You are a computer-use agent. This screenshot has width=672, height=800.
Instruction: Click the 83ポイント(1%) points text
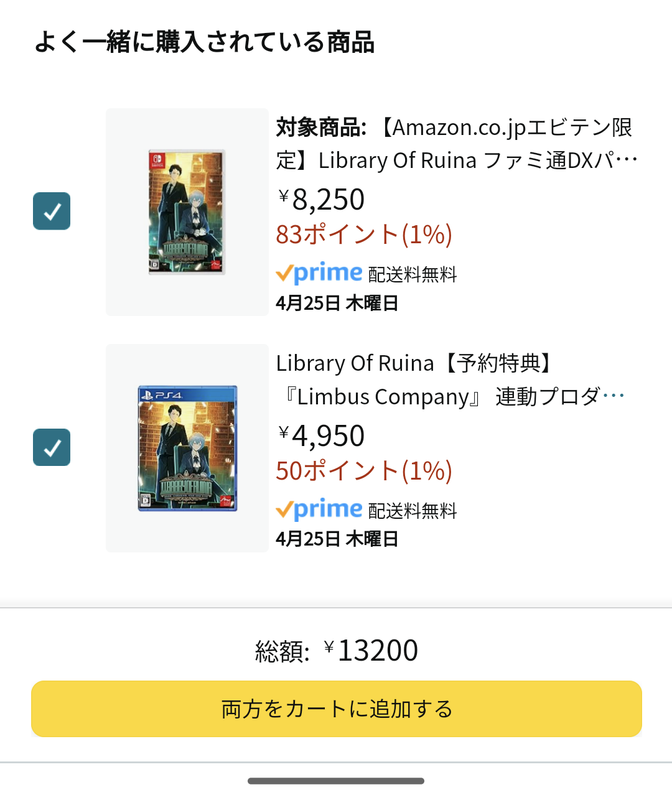coord(364,235)
